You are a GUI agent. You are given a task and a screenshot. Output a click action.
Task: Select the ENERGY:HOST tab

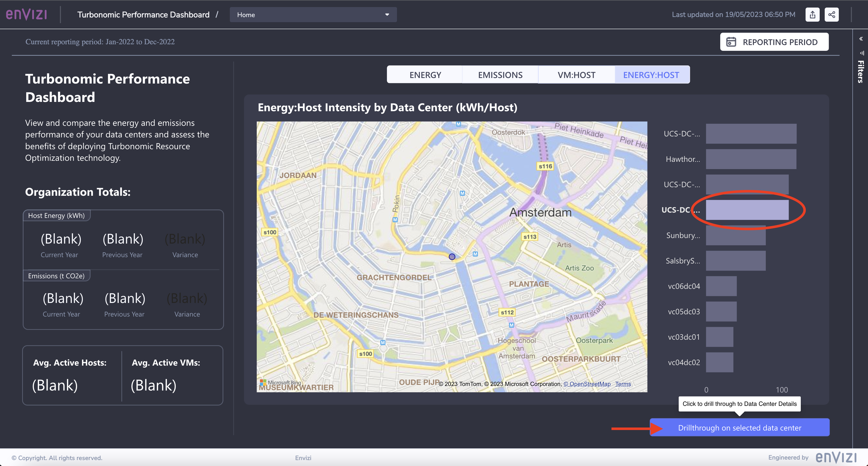(x=651, y=75)
